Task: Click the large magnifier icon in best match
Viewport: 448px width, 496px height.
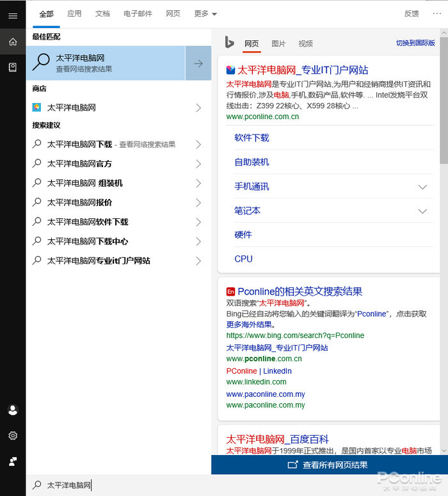Action: coord(41,62)
